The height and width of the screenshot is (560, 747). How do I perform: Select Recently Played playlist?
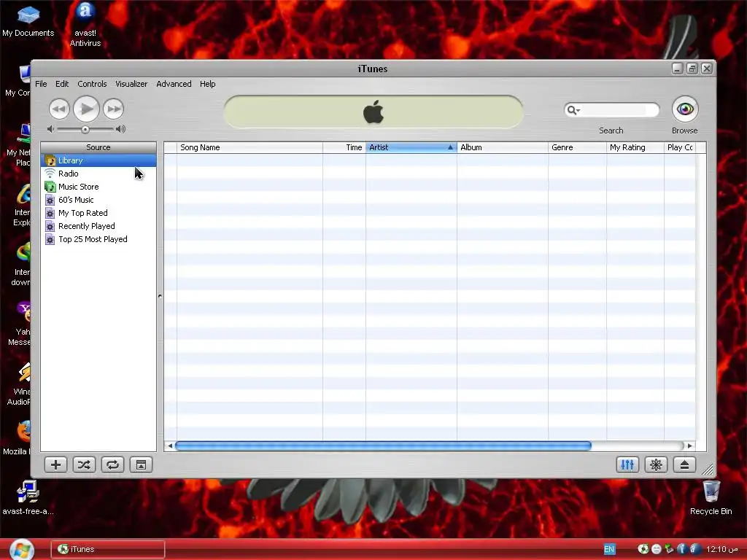[x=98, y=226]
